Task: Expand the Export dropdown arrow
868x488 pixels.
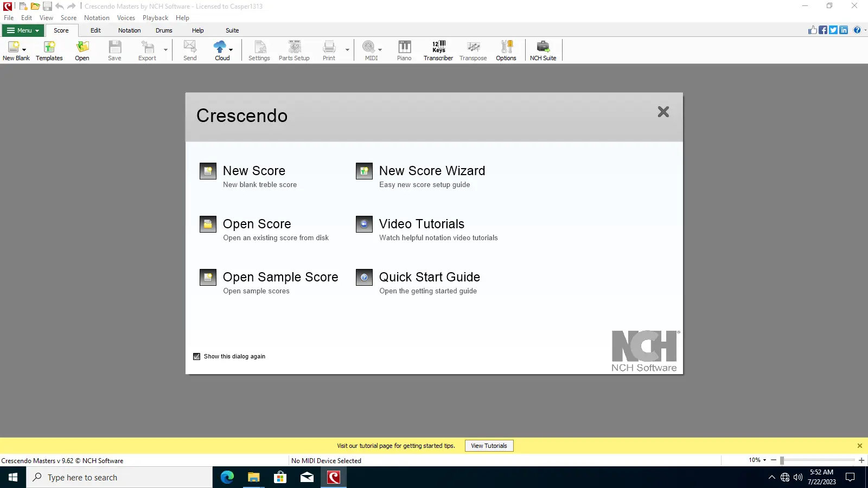Action: click(x=165, y=50)
